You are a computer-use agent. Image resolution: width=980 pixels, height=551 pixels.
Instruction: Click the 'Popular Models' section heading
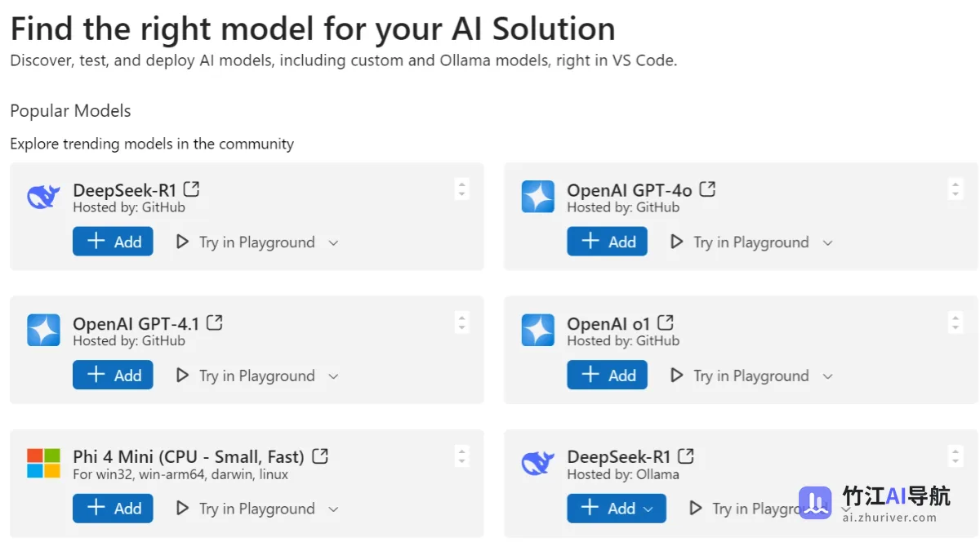pyautogui.click(x=70, y=111)
